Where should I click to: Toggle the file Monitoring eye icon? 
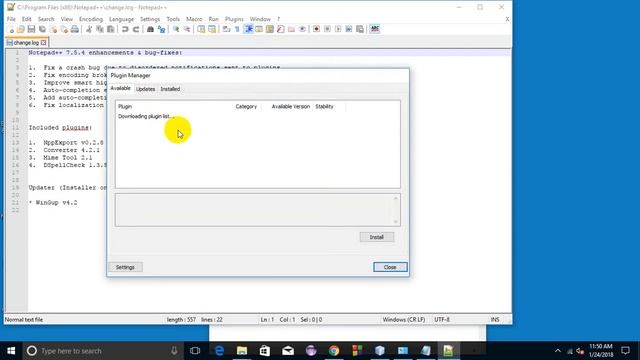302,29
